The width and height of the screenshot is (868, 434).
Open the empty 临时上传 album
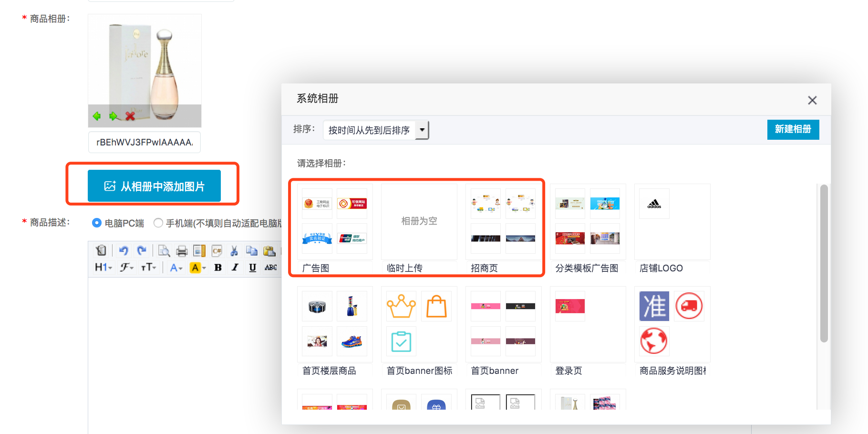419,221
